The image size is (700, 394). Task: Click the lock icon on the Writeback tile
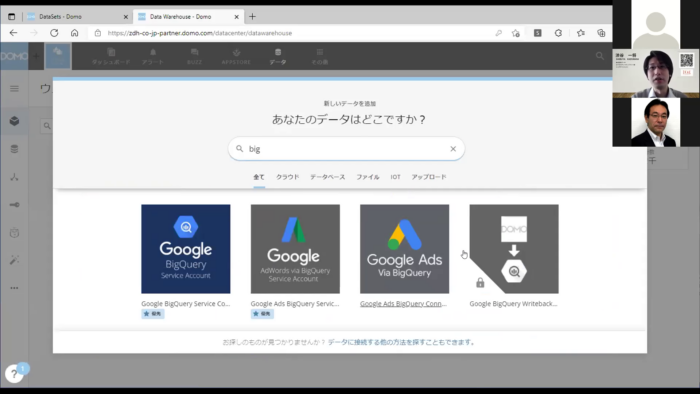pyautogui.click(x=480, y=282)
